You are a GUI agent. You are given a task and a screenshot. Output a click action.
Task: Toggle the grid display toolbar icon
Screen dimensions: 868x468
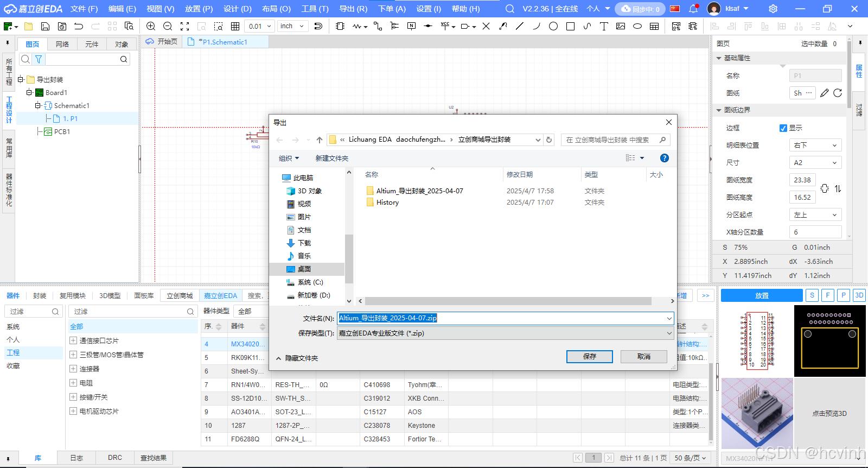pos(235,26)
